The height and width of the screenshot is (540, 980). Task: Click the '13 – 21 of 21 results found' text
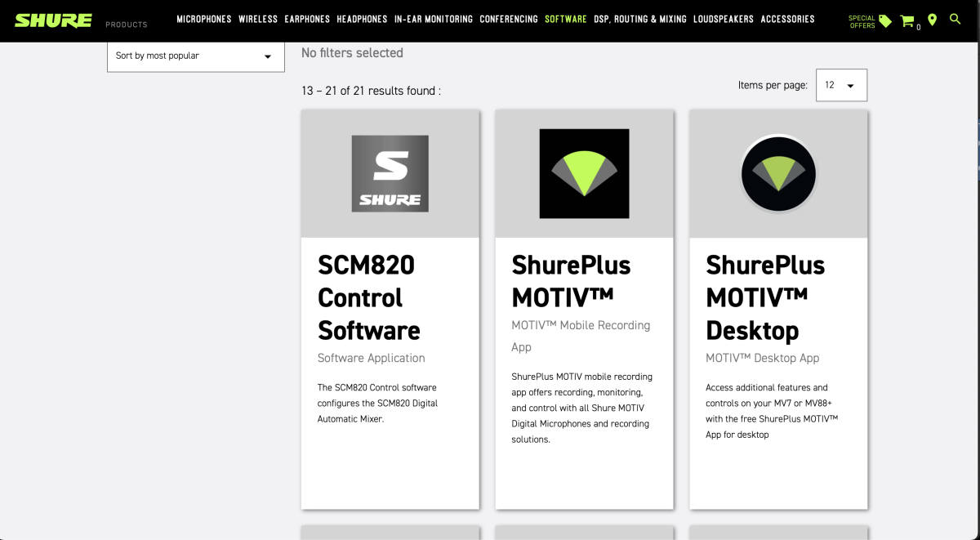tap(371, 91)
